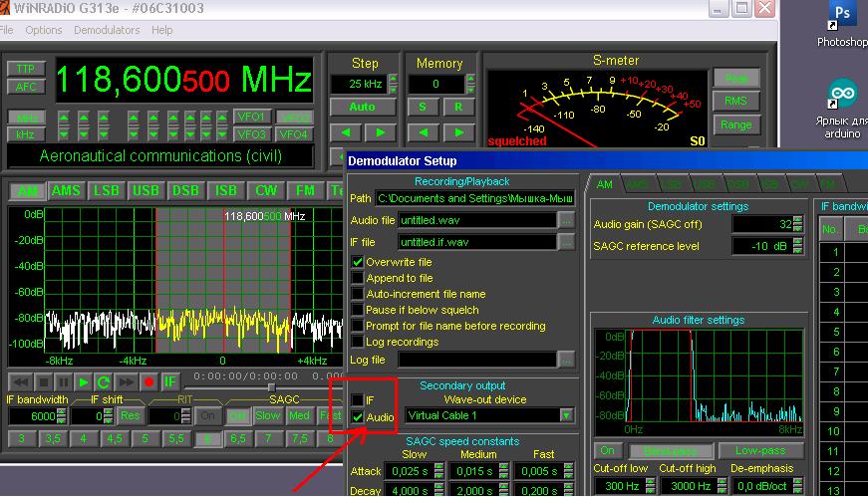The width and height of the screenshot is (868, 497).
Task: Select the Low-pass filter button
Action: point(760,450)
